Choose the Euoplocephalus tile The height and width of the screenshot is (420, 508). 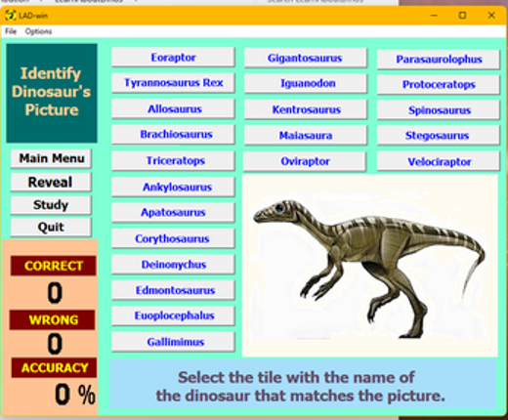tap(173, 315)
